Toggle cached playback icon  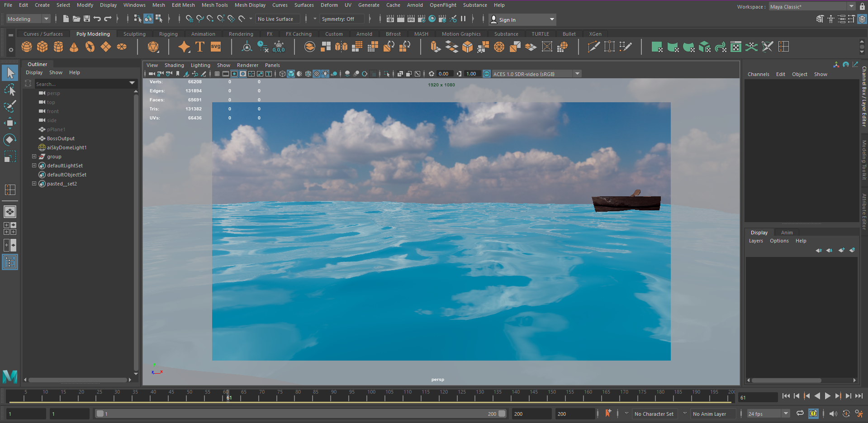pyautogui.click(x=813, y=413)
